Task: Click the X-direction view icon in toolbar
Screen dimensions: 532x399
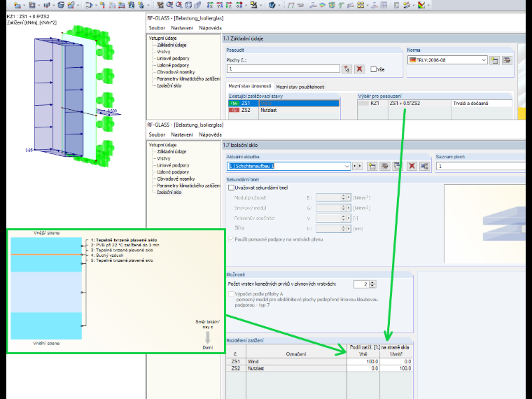Action: click(211, 5)
